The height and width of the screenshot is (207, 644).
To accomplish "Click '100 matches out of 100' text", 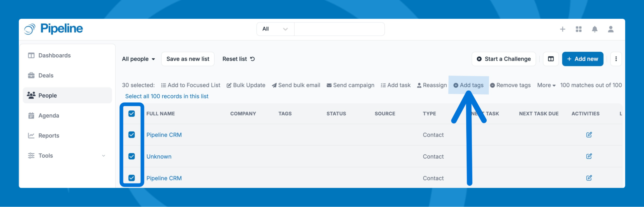I will click(x=591, y=85).
